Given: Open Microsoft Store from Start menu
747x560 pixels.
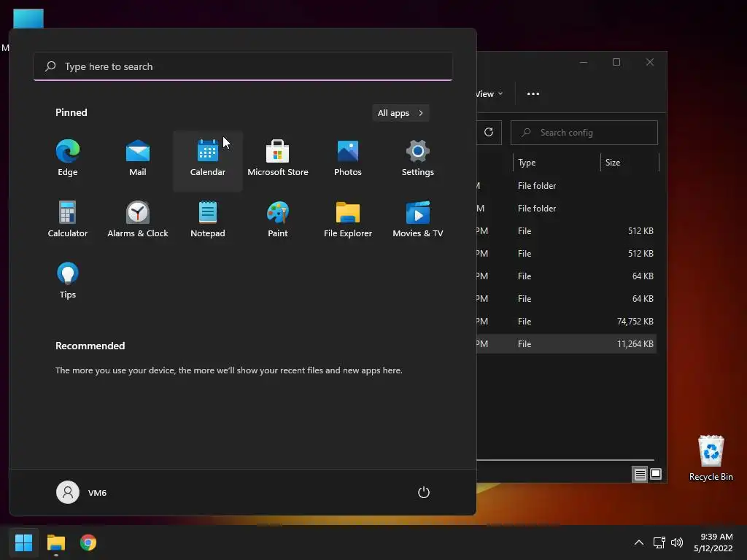Looking at the screenshot, I should pos(278,159).
